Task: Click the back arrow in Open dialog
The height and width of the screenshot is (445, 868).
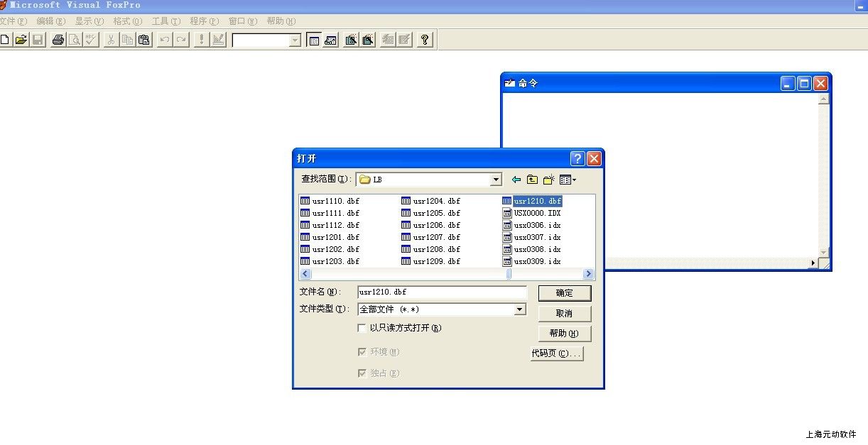Action: tap(516, 180)
